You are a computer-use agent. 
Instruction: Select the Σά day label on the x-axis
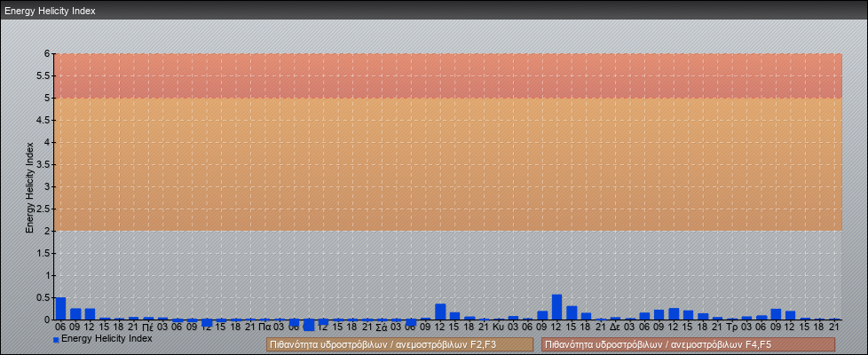(x=381, y=327)
